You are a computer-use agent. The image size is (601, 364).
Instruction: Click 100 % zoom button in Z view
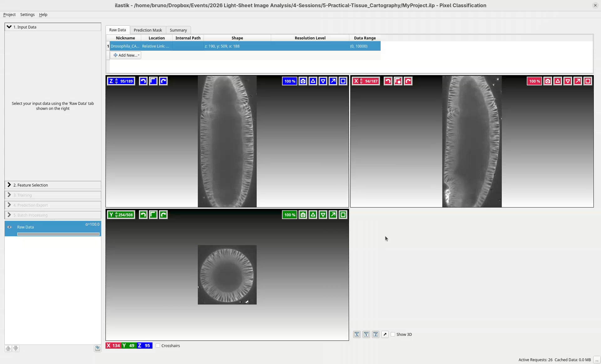pyautogui.click(x=290, y=81)
